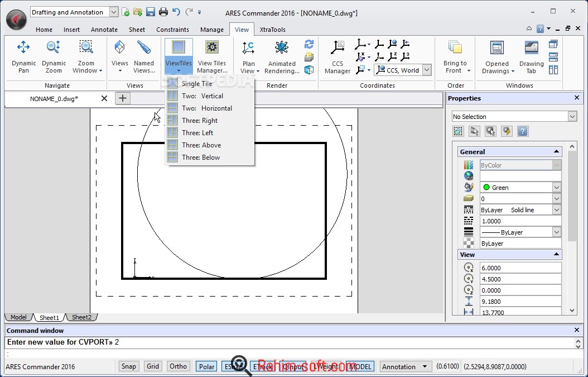Start Animated Rendering

pos(282,56)
